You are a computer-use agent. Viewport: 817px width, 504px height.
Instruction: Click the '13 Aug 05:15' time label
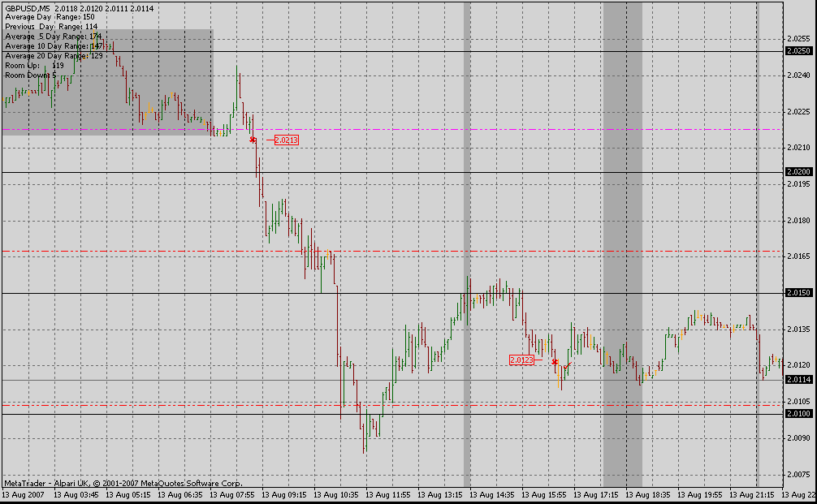click(128, 494)
